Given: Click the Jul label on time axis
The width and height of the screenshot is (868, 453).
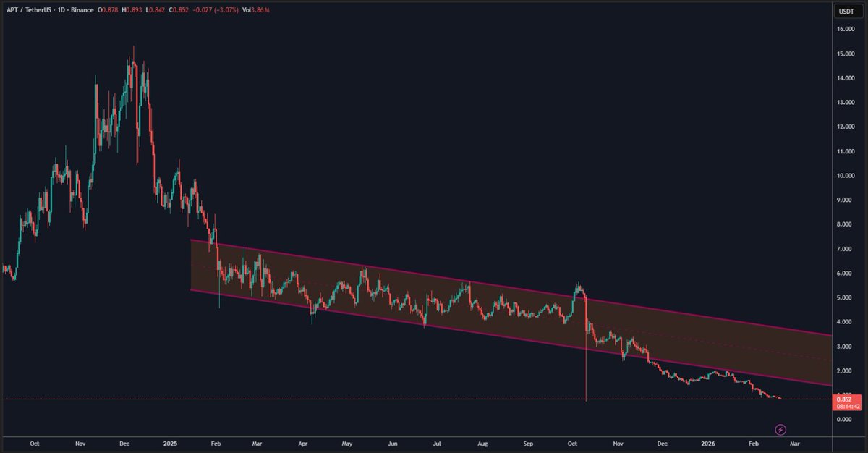Looking at the screenshot, I should 437,442.
